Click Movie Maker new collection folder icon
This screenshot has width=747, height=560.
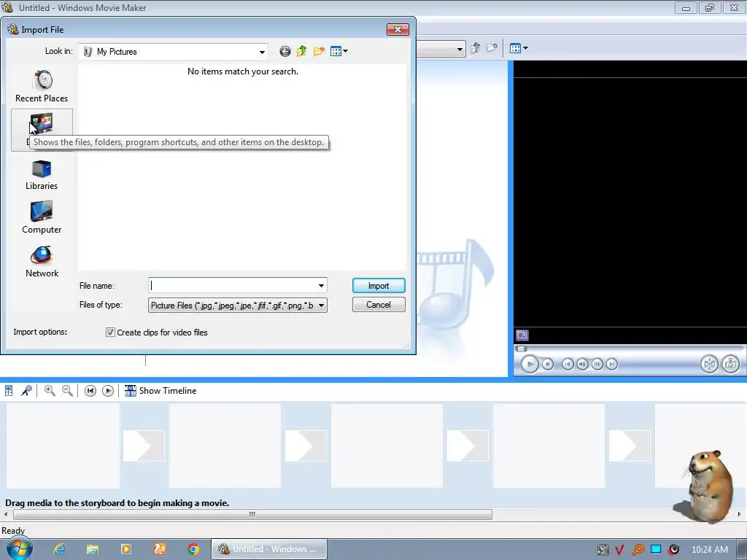click(x=492, y=48)
